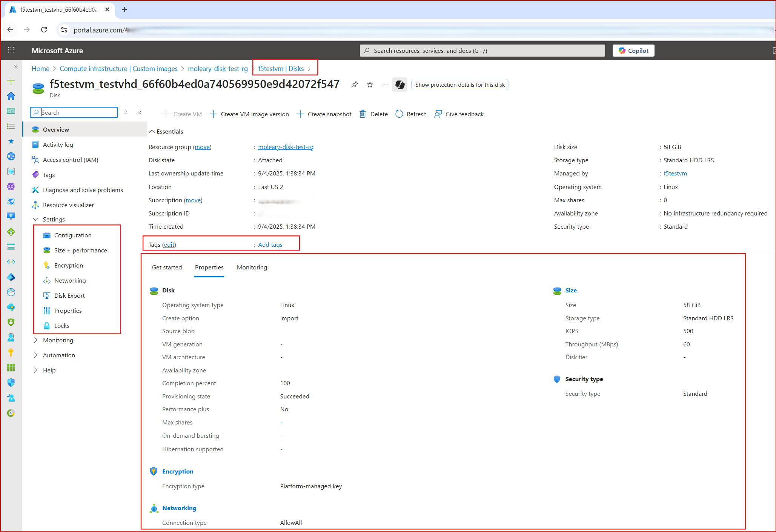
Task: Collapse the Essentials section
Action: click(x=166, y=131)
